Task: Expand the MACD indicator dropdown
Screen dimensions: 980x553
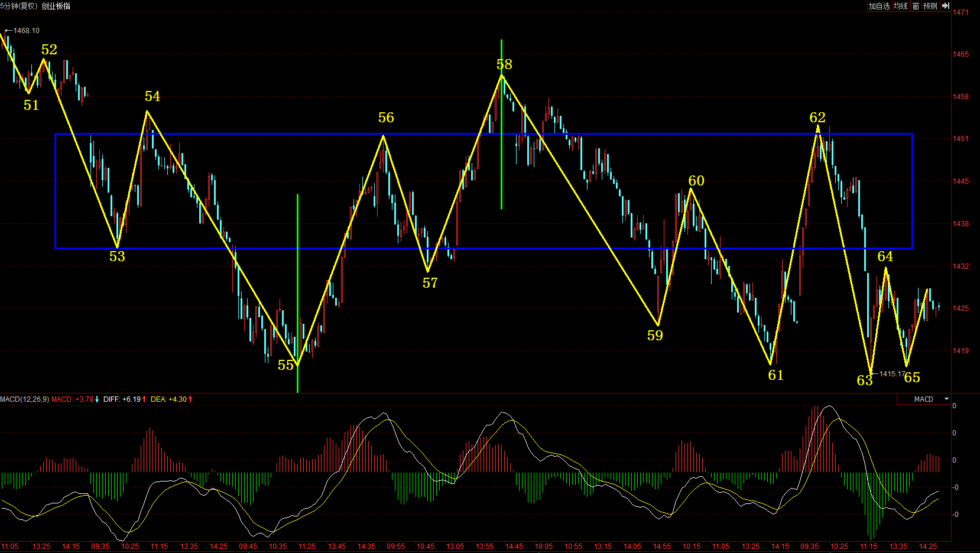Action: coord(946,399)
